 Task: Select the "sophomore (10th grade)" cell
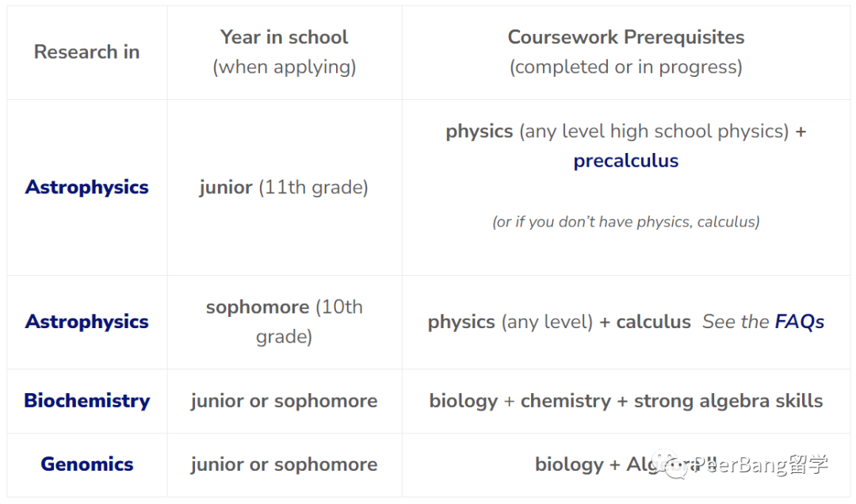click(284, 322)
